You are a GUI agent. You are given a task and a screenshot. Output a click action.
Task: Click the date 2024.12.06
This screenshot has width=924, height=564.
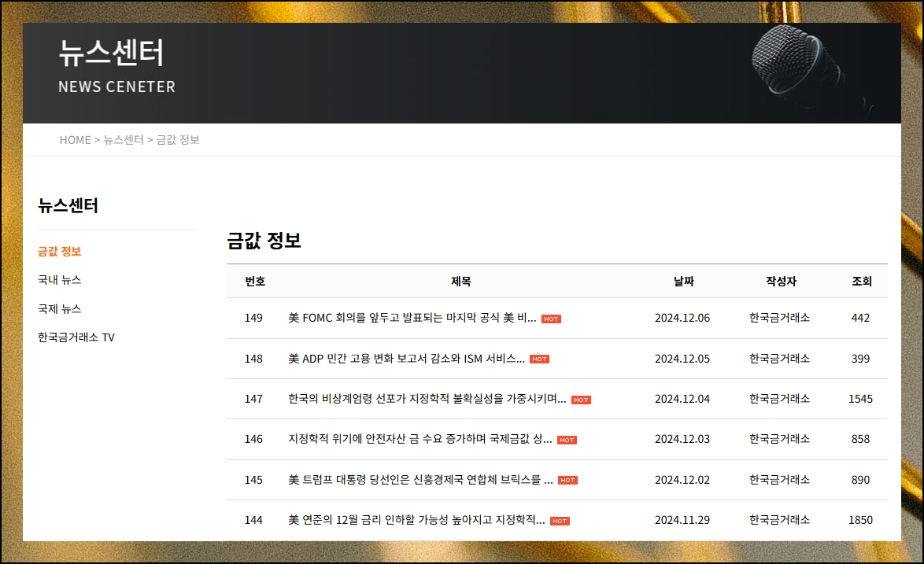[x=682, y=318]
